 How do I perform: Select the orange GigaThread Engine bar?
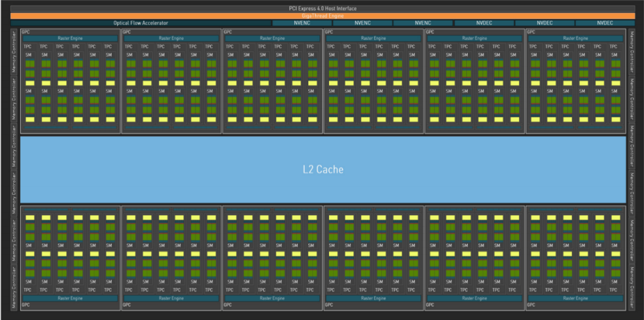pyautogui.click(x=322, y=15)
